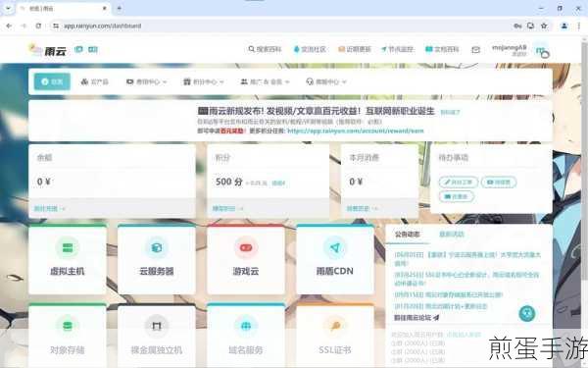This screenshot has width=588, height=368.
Task: Open the browser three-dot menu
Action: pyautogui.click(x=578, y=26)
